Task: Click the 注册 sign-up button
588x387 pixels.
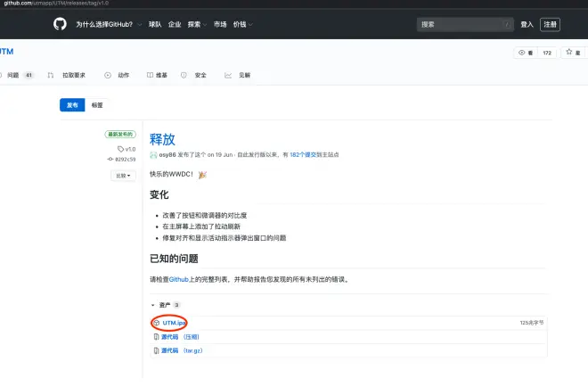Action: click(x=550, y=24)
